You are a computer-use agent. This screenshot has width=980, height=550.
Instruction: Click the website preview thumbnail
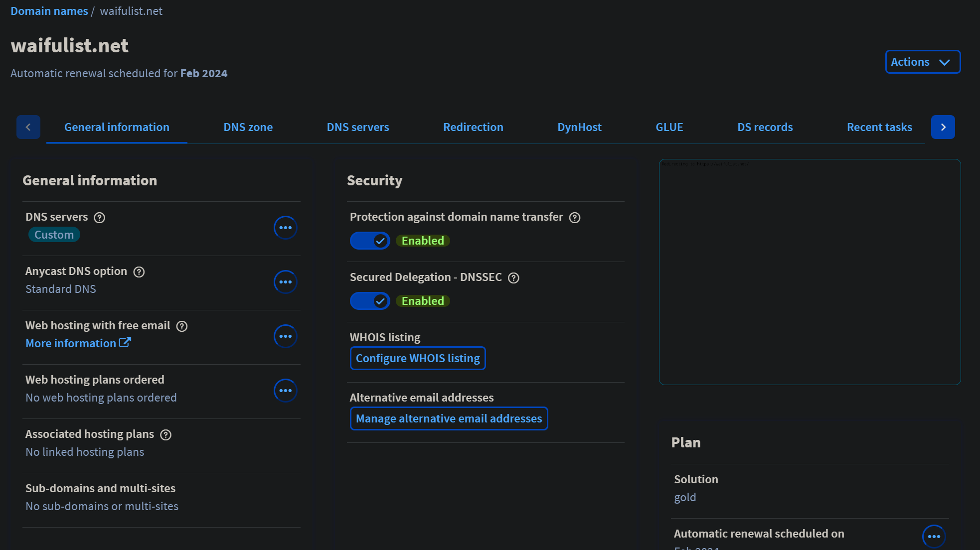coord(810,272)
